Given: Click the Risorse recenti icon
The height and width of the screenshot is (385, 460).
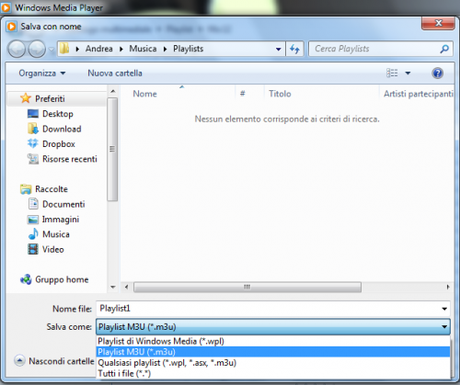Looking at the screenshot, I should (33, 159).
